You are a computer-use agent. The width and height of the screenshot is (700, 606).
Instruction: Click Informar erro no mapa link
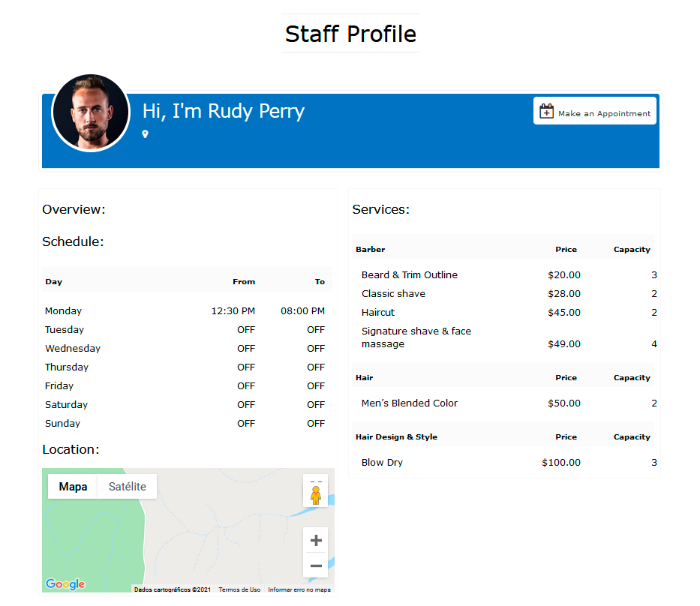tap(299, 589)
